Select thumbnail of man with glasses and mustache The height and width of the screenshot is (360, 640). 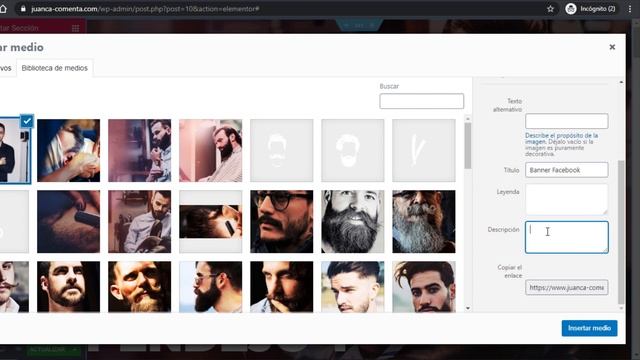tap(282, 222)
